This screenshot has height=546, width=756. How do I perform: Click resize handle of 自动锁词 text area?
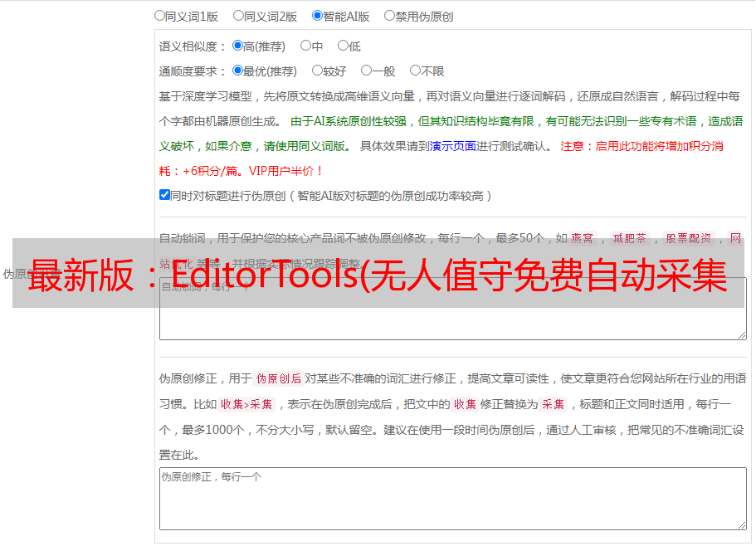click(742, 334)
